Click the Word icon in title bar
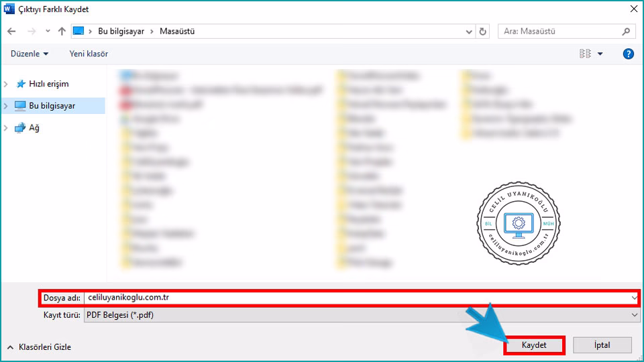Image resolution: width=644 pixels, height=362 pixels. tap(9, 9)
